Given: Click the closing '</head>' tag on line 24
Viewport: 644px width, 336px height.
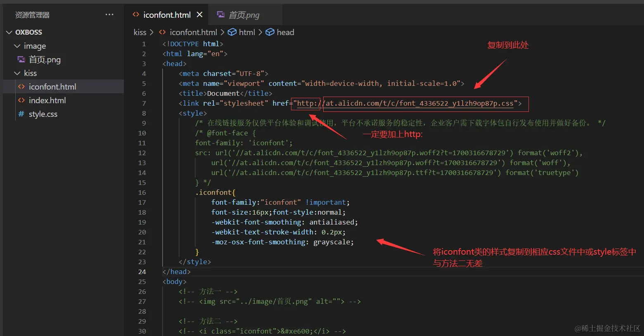Looking at the screenshot, I should pyautogui.click(x=177, y=272).
